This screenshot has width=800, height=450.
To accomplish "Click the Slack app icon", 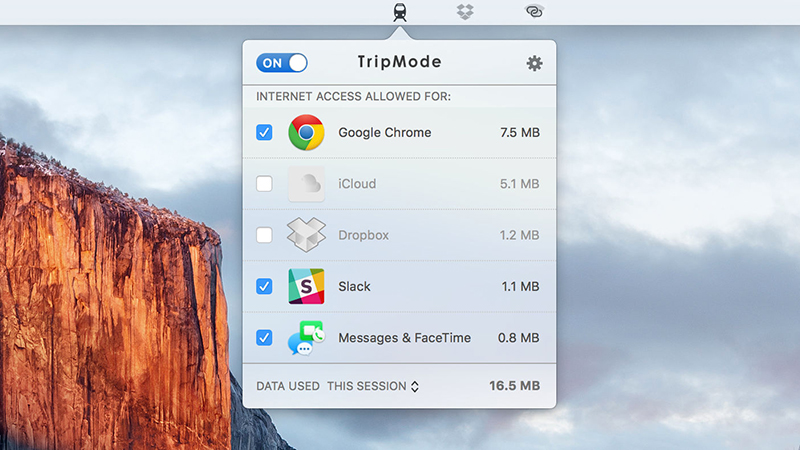I will pos(306,286).
